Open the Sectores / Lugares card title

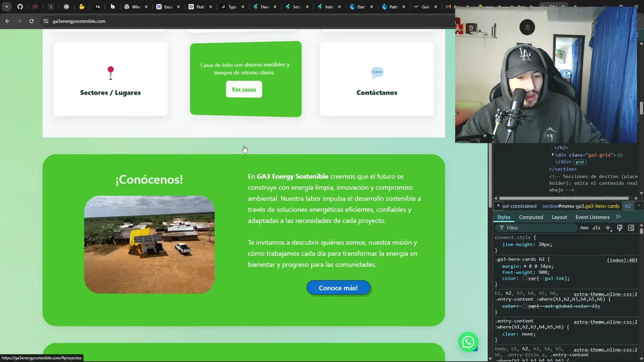pos(110,93)
